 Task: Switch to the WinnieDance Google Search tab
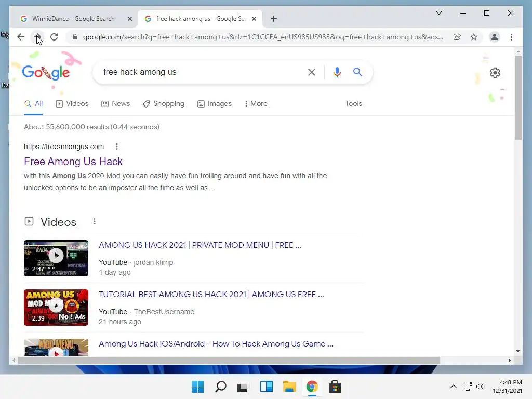coord(73,19)
